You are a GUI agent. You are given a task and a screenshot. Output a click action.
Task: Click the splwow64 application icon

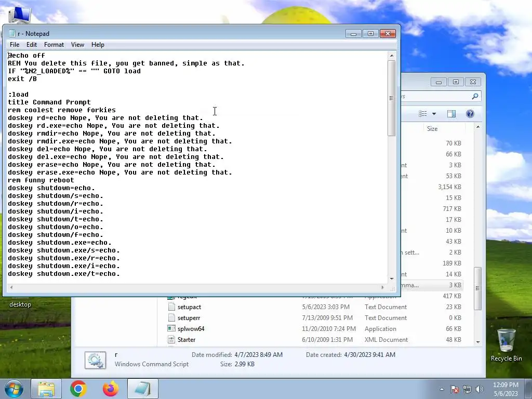tap(171, 328)
